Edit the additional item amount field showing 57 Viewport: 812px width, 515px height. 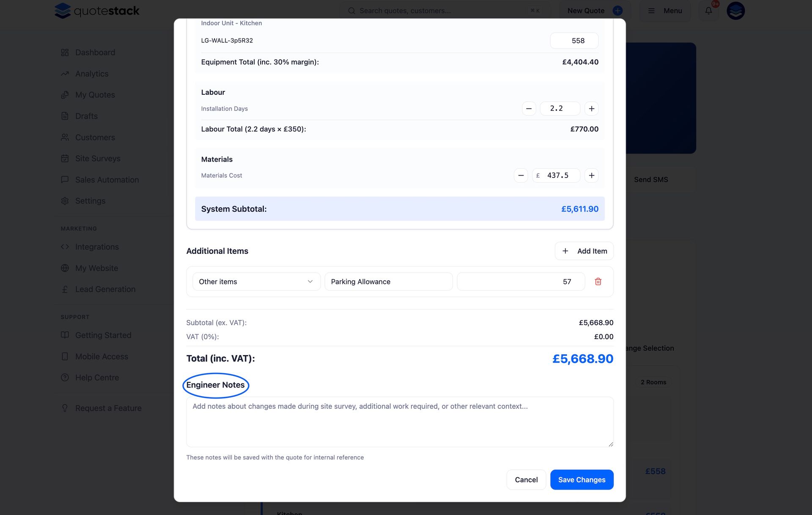521,282
